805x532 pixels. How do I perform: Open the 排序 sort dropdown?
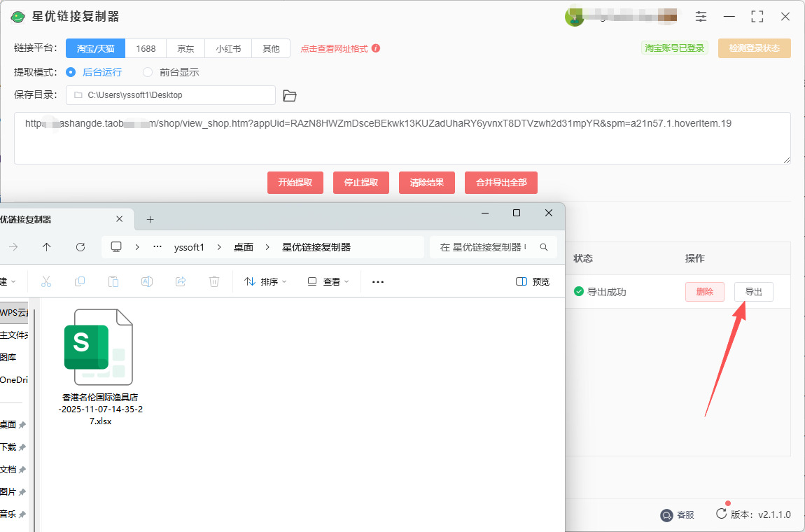pyautogui.click(x=265, y=281)
